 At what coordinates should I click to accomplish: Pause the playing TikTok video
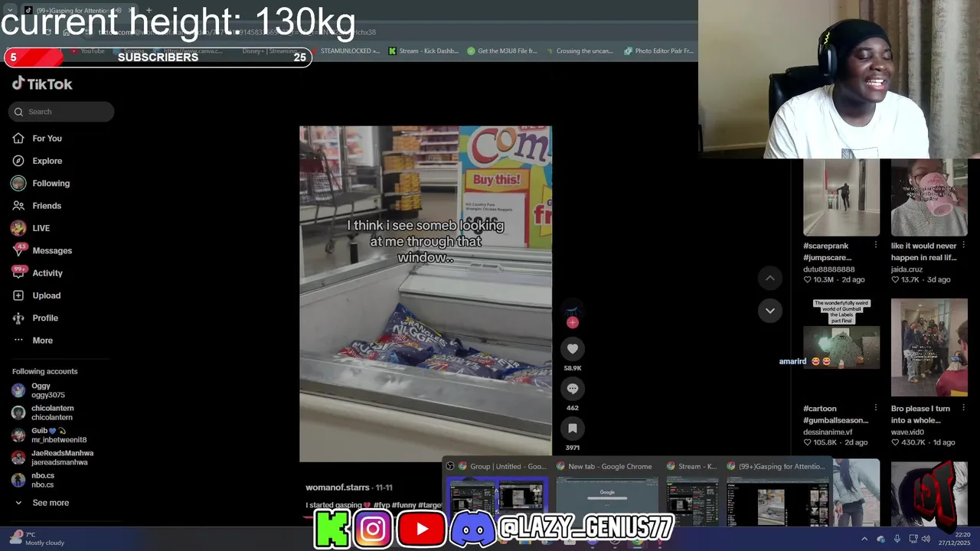425,294
